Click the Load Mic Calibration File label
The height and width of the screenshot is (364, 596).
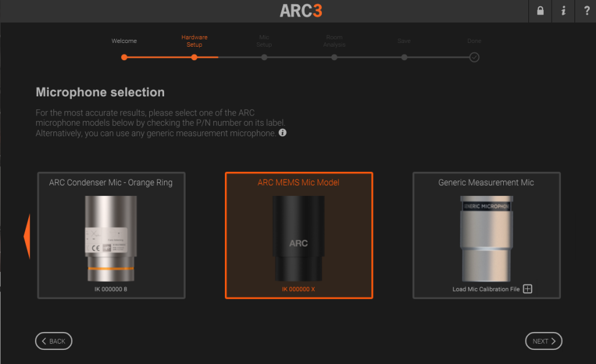(x=486, y=289)
